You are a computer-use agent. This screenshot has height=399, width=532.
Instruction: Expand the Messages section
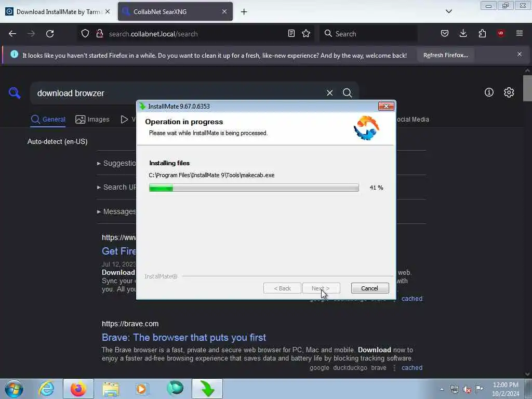[116, 212]
